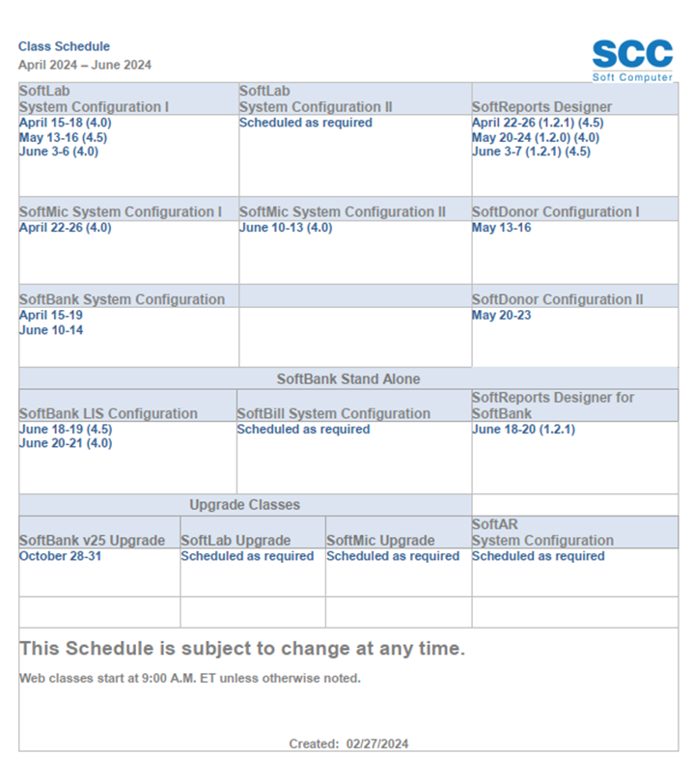This screenshot has width=694, height=784.
Task: Click the "SoftAR System Configuration" header
Action: click(x=542, y=533)
